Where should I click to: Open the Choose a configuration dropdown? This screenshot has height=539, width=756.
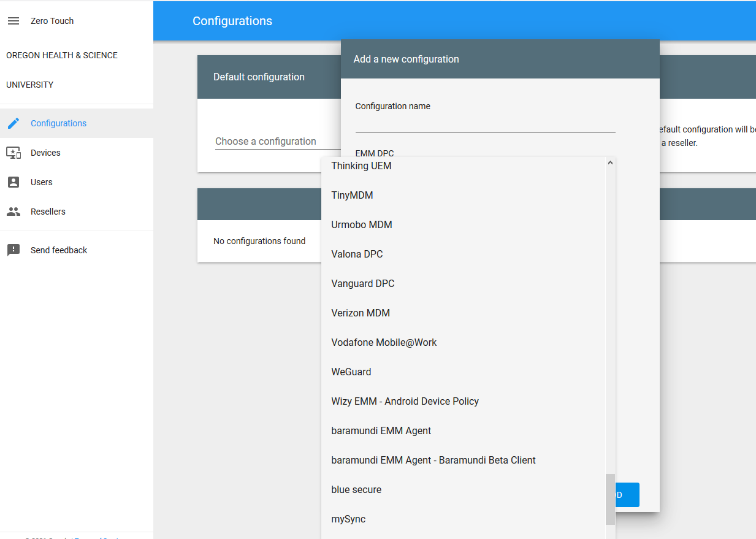[278, 141]
